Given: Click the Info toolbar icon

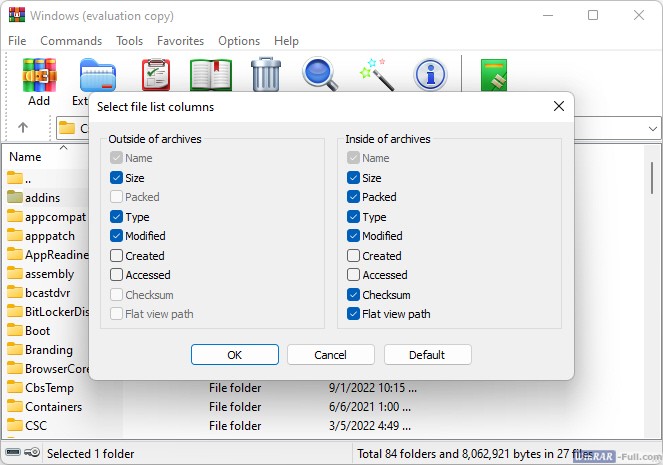Looking at the screenshot, I should click(x=431, y=75).
